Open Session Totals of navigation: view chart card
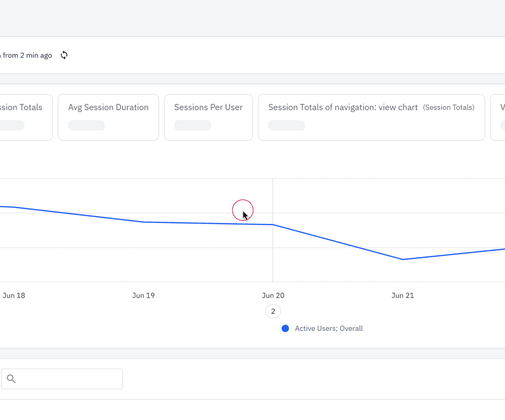The image size is (505, 420). click(x=371, y=117)
